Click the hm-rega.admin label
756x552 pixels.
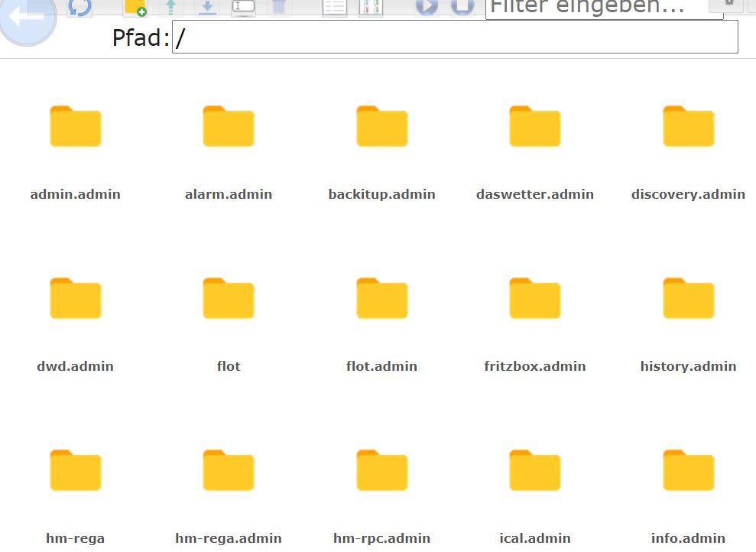coord(229,538)
